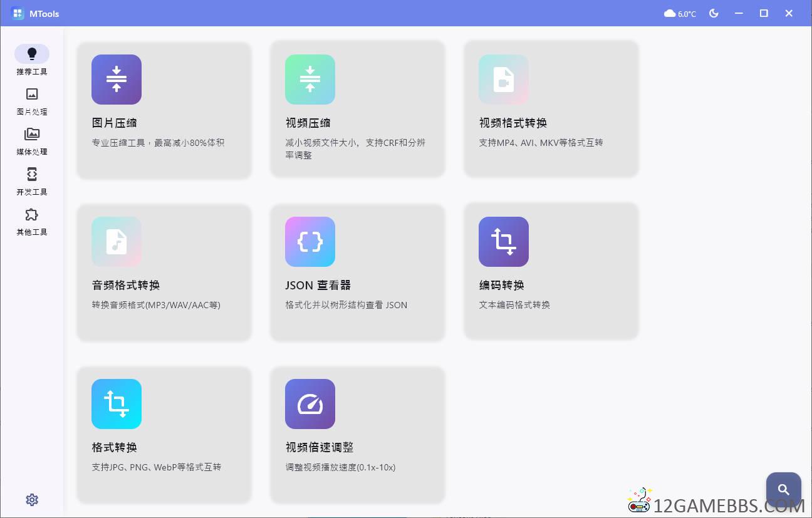Click the 视频倍速调整 card title
Image resolution: width=812 pixels, height=518 pixels.
320,447
